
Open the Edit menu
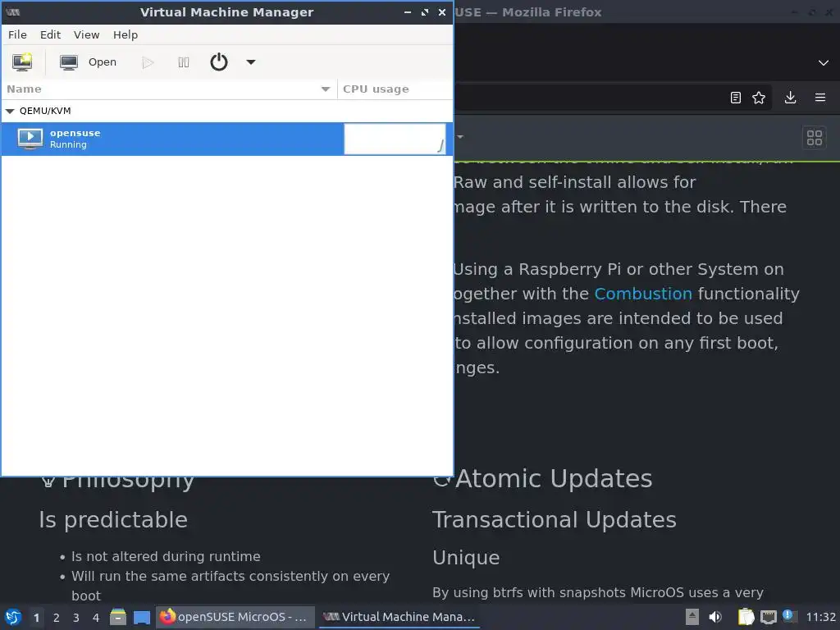pyautogui.click(x=50, y=34)
